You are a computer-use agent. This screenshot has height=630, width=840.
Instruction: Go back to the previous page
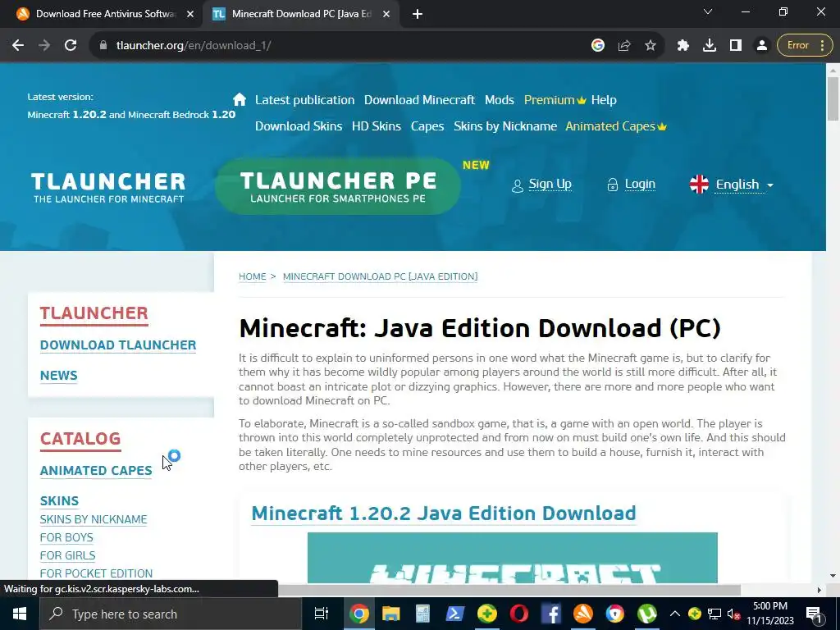click(x=18, y=46)
